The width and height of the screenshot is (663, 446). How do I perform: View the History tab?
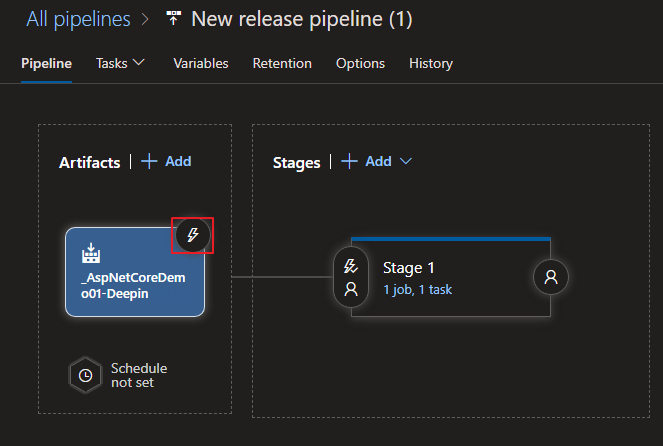(x=431, y=63)
